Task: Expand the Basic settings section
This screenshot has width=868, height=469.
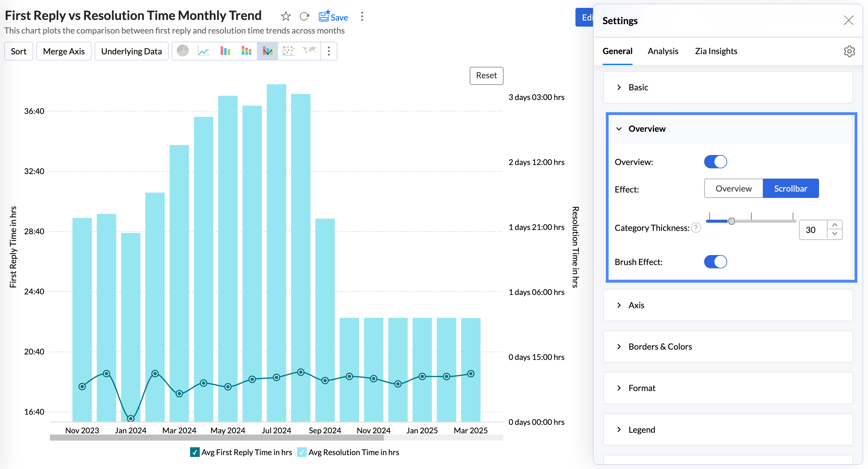Action: (638, 87)
